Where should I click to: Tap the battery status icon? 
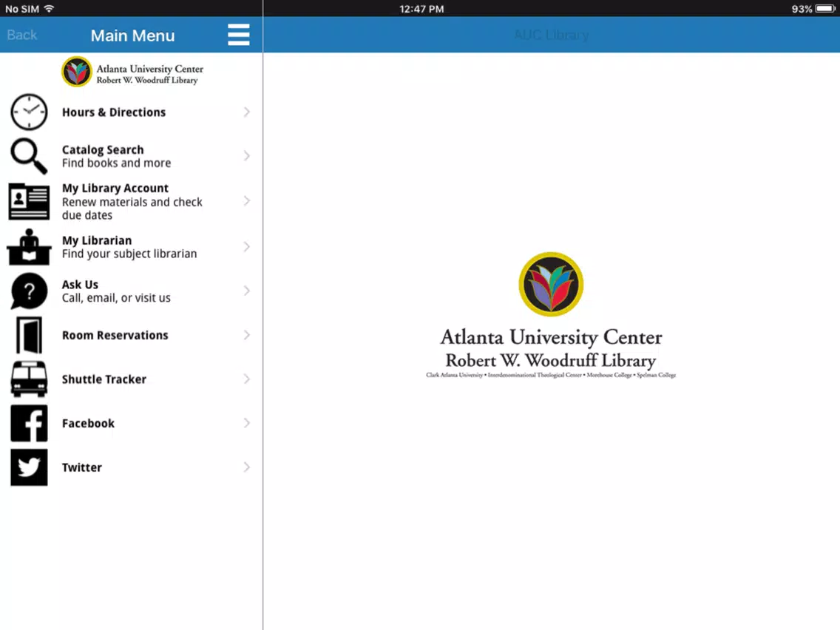(825, 9)
